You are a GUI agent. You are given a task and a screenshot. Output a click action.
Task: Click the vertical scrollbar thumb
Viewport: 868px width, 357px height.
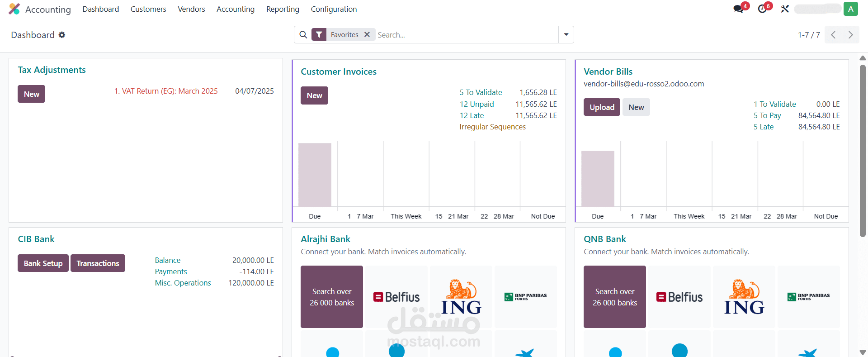click(x=863, y=151)
